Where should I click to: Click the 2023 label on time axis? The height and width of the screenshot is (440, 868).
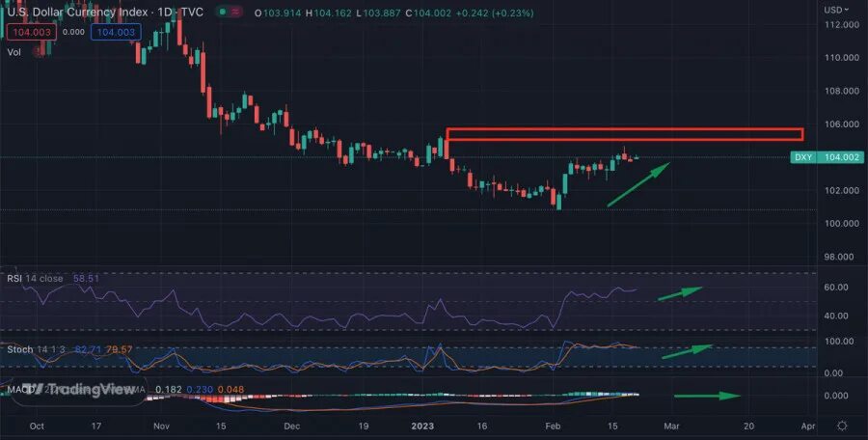[423, 426]
